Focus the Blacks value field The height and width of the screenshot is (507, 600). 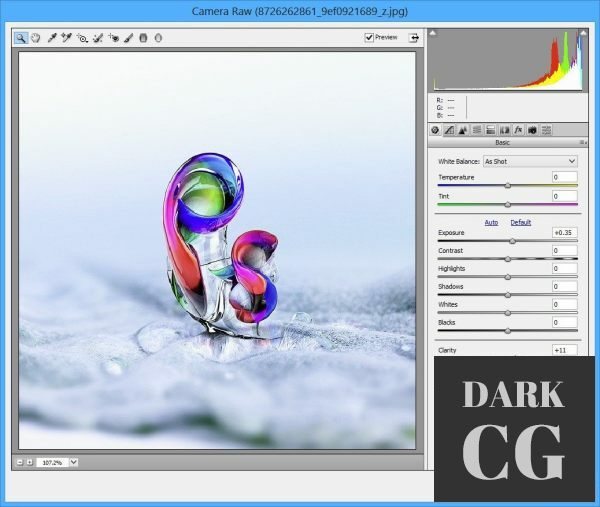click(x=565, y=323)
